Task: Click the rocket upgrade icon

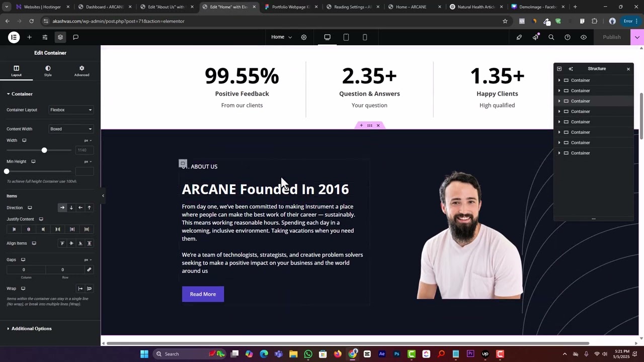Action: pyautogui.click(x=519, y=37)
